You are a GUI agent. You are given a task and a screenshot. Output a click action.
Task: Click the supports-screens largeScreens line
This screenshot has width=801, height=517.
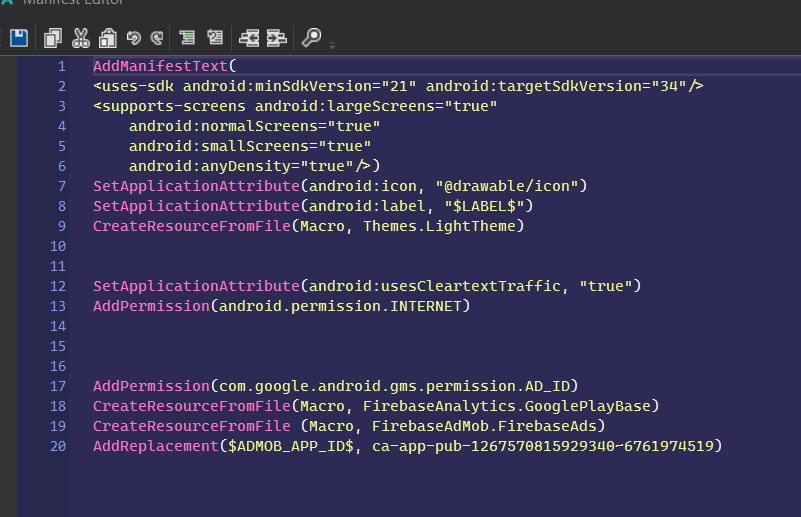[x=295, y=106]
